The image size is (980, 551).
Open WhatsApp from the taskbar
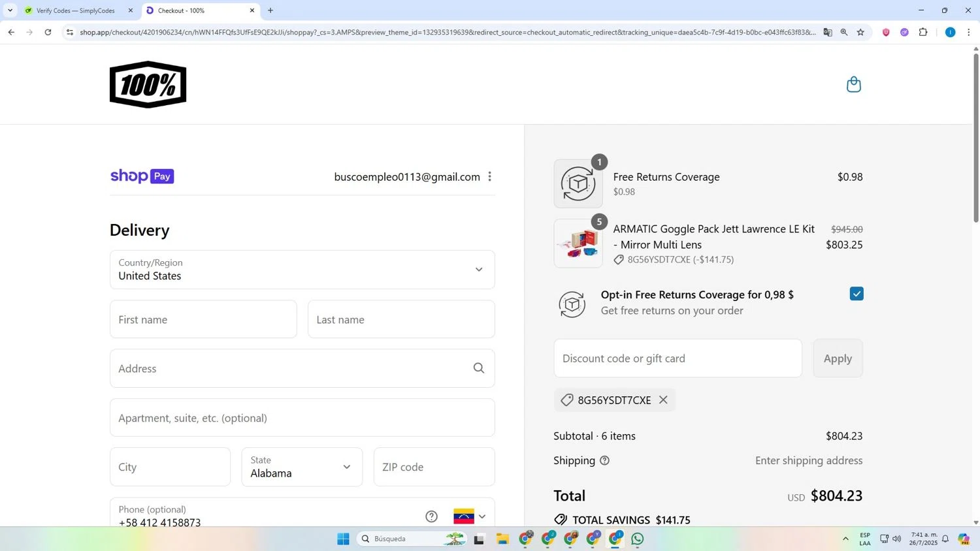pos(638,539)
